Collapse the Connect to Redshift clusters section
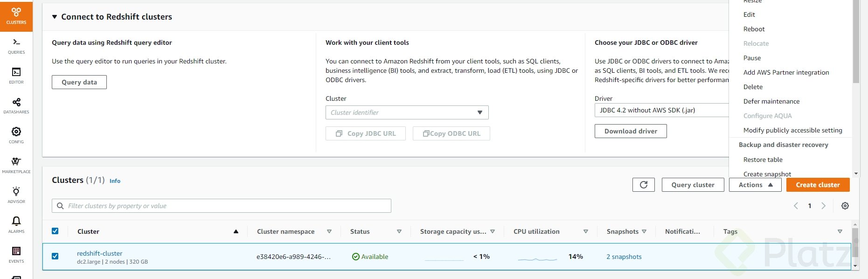The width and height of the screenshot is (868, 279). tap(55, 17)
